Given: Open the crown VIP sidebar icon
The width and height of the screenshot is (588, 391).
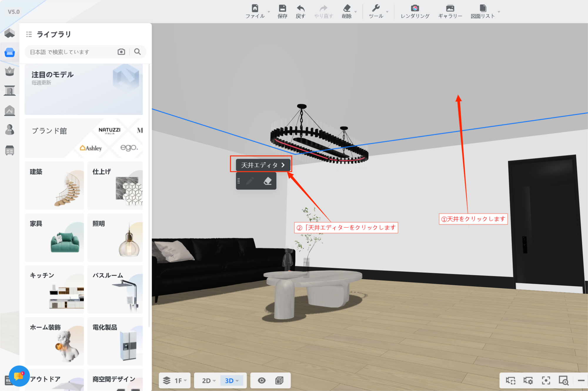Looking at the screenshot, I should [10, 71].
